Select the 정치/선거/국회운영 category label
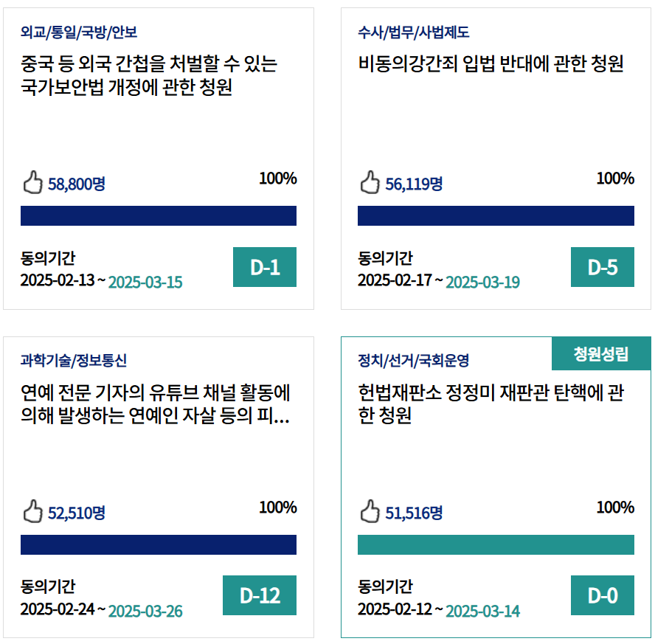655x644 pixels. [413, 361]
